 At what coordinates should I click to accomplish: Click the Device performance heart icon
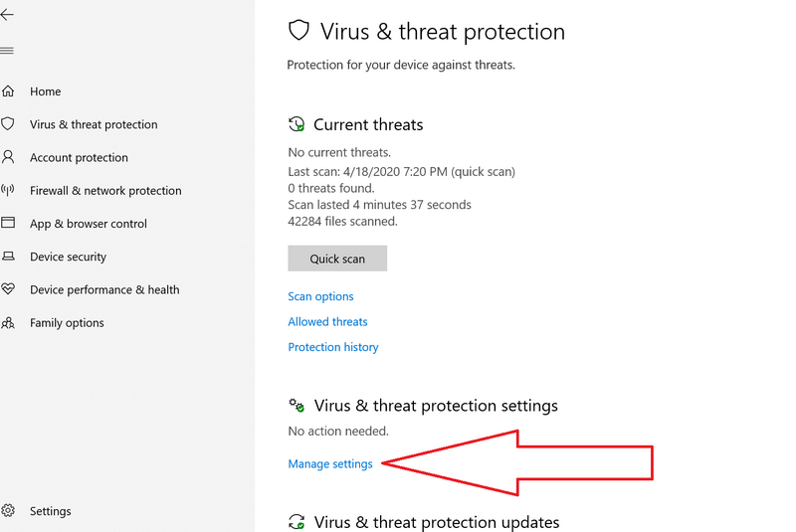tap(8, 289)
